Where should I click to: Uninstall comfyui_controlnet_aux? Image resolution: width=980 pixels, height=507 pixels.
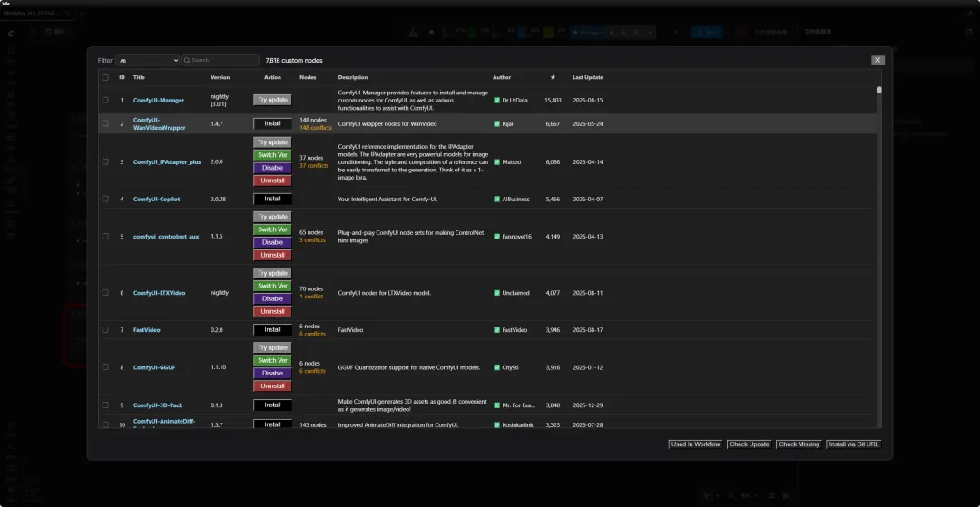tap(272, 256)
